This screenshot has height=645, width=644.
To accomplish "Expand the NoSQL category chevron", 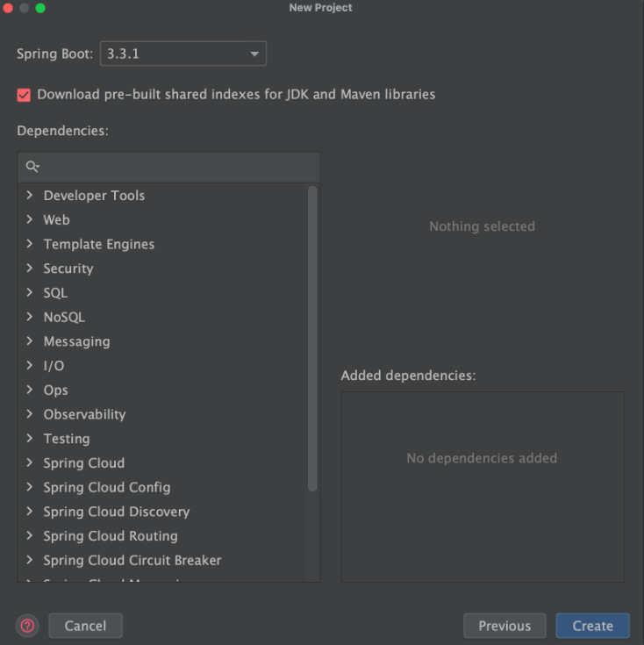I will (x=30, y=316).
